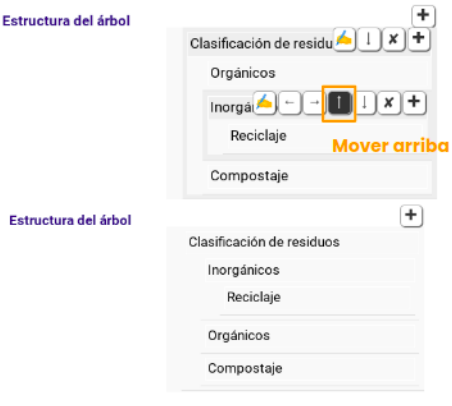Click the top plus button above first tree

(423, 16)
